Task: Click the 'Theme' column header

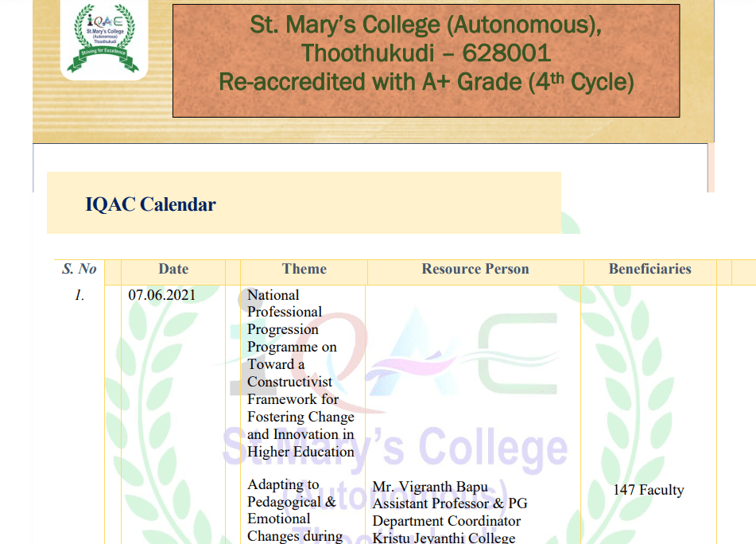Action: coord(304,269)
